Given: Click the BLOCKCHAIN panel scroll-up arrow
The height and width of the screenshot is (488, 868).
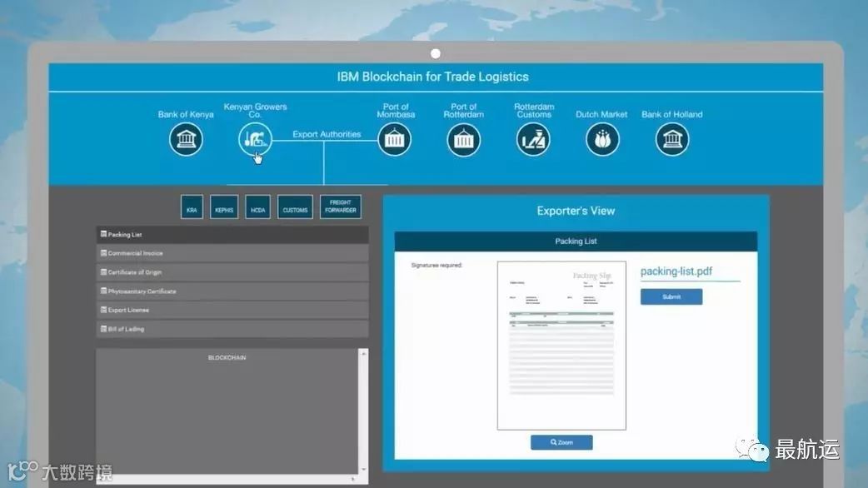Looking at the screenshot, I should pyautogui.click(x=364, y=354).
